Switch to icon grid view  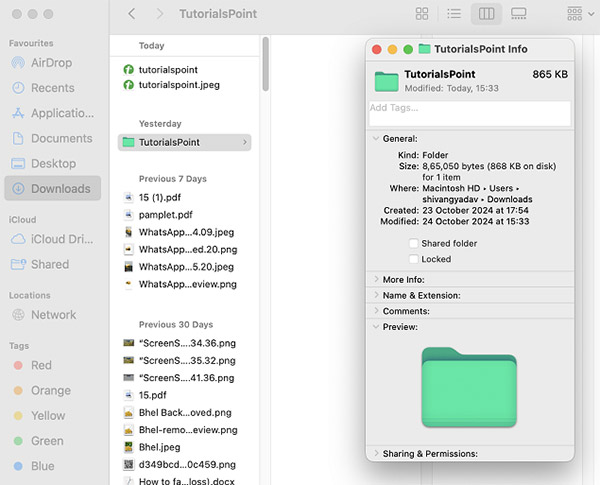tap(422, 14)
